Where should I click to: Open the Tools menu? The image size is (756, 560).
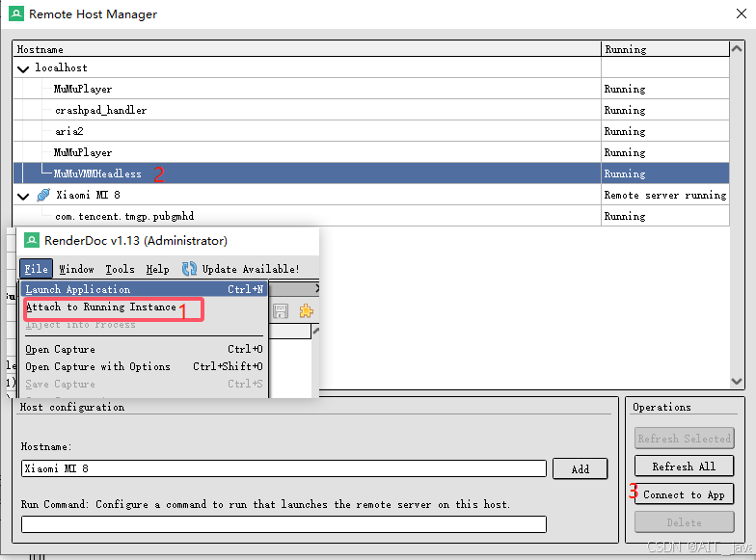pyautogui.click(x=120, y=269)
